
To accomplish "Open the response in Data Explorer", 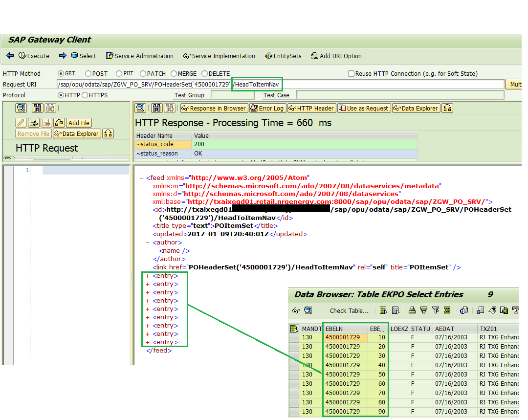I will 416,108.
